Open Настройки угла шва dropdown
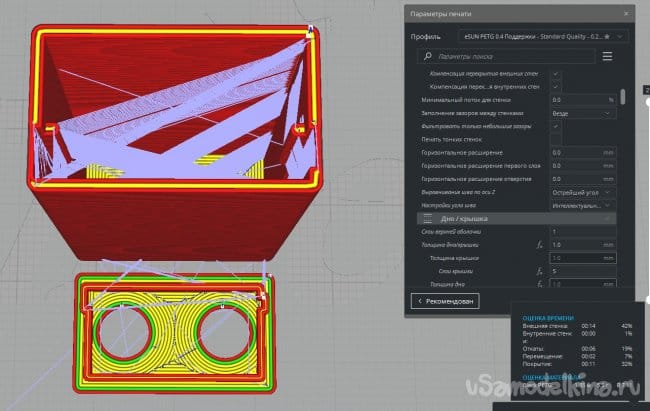Screen dimensions: 650x411 [x=583, y=204]
